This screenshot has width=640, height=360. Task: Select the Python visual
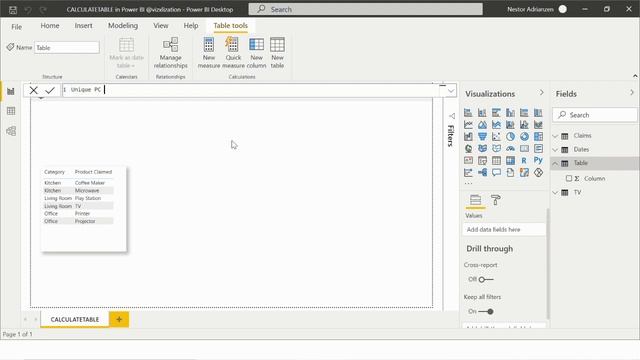tap(538, 160)
